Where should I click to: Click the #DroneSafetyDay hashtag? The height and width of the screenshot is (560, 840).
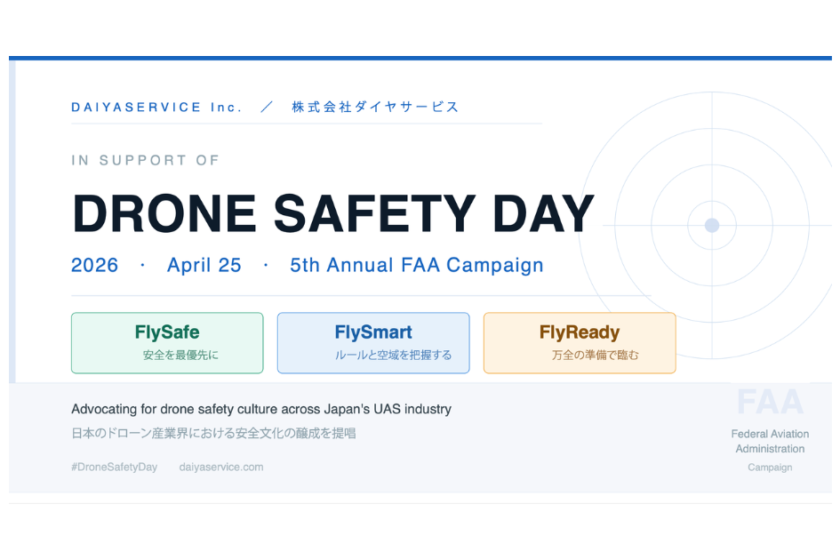pos(114,467)
